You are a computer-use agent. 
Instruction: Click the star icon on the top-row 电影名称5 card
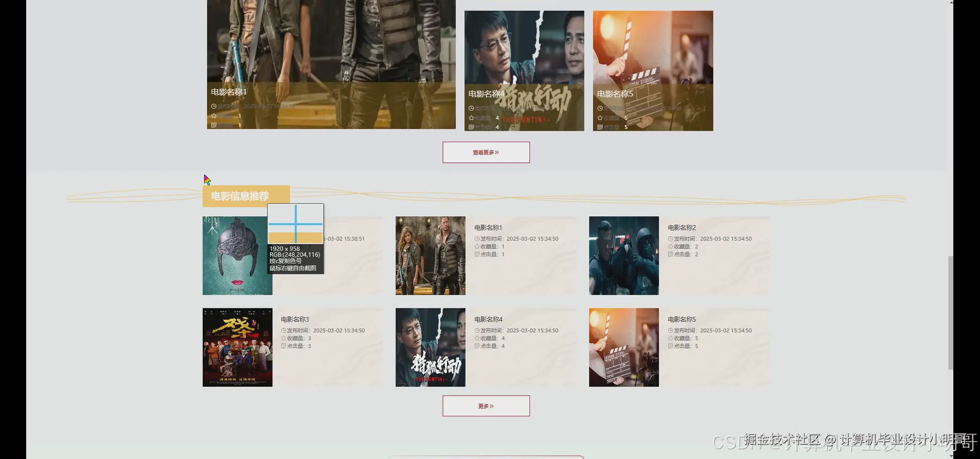600,118
